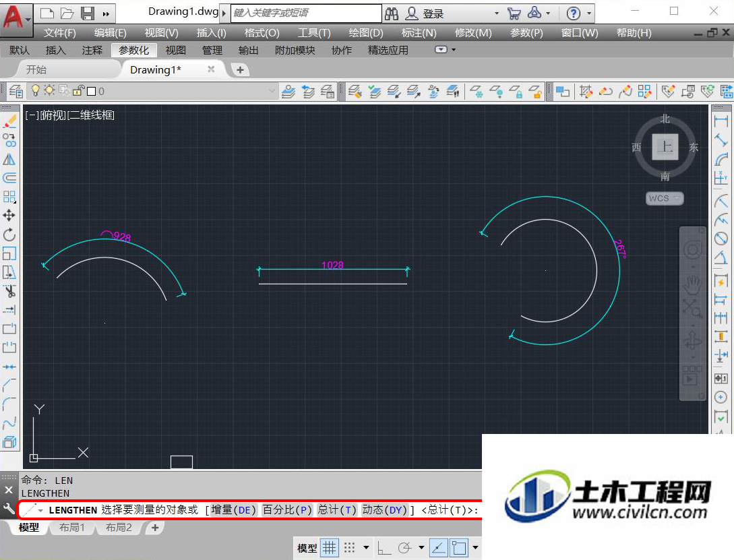Toggle grid display in status bar
The image size is (734, 560).
tap(330, 547)
